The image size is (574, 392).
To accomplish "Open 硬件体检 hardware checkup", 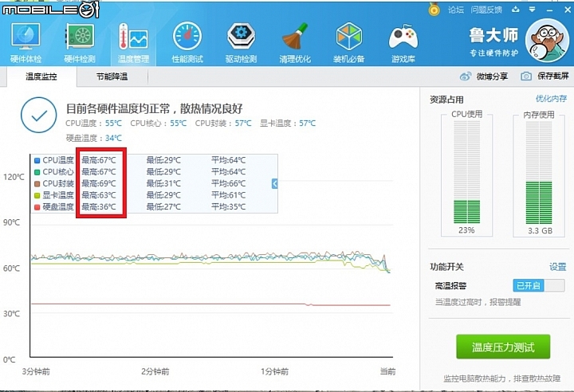I will tap(26, 42).
